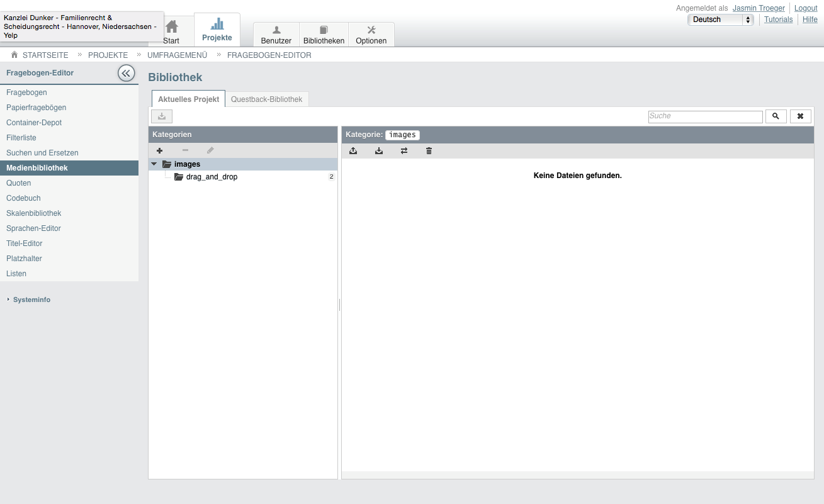This screenshot has height=504, width=824.
Task: Select the Aktuelles Projekt tab
Action: coord(189,99)
